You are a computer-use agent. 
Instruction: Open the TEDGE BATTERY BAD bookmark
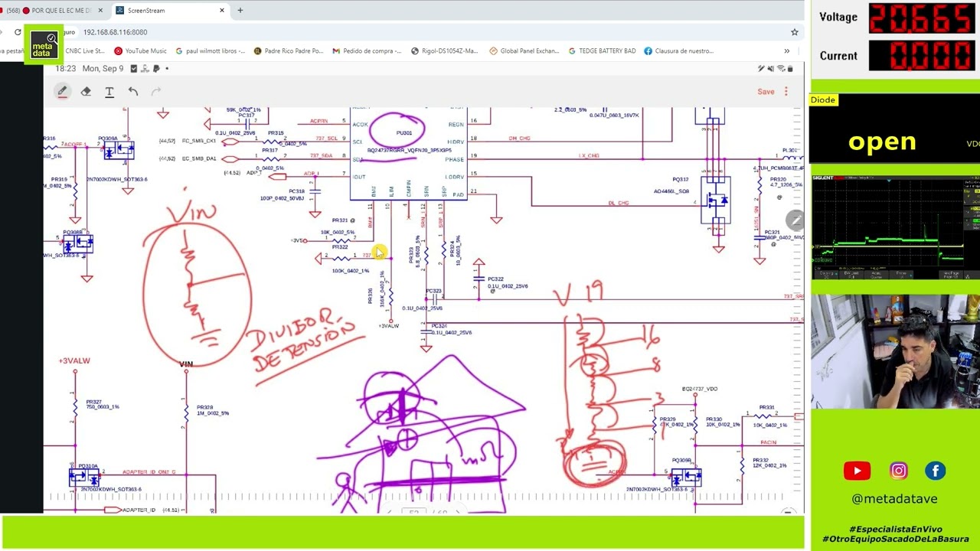pos(603,51)
